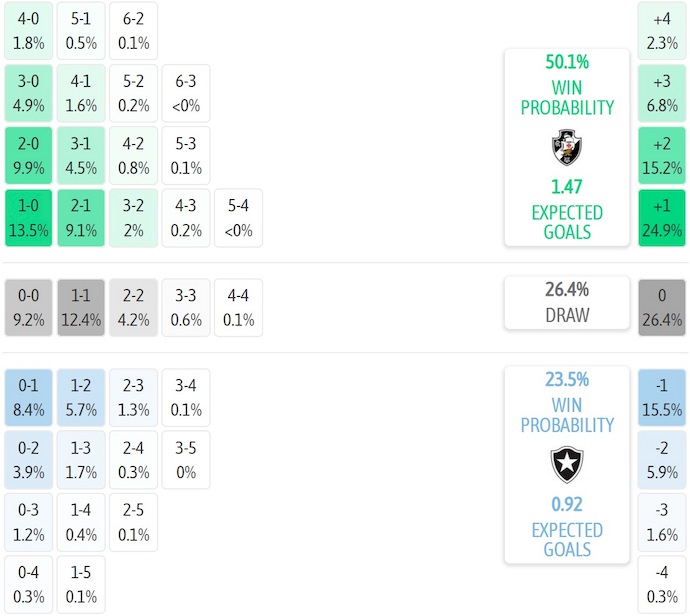This screenshot has width=690, height=616.
Task: Click the Botafogo club crest
Action: 566,465
